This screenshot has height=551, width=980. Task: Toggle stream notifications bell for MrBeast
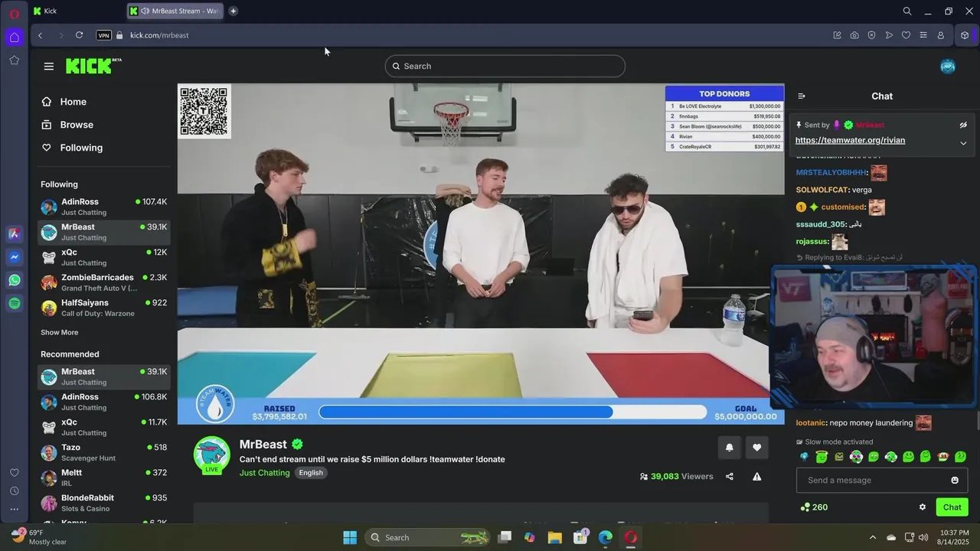pyautogui.click(x=729, y=448)
